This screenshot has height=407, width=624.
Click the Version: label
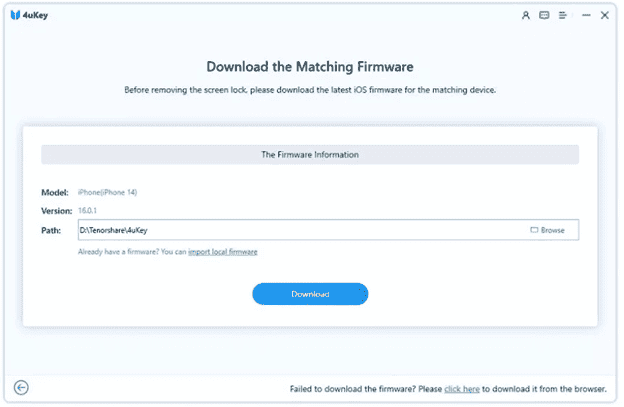57,211
